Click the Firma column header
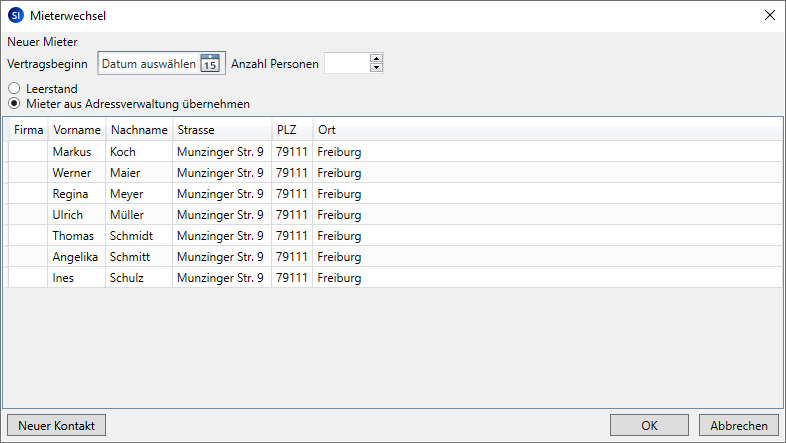This screenshot has width=786, height=443. click(x=29, y=130)
